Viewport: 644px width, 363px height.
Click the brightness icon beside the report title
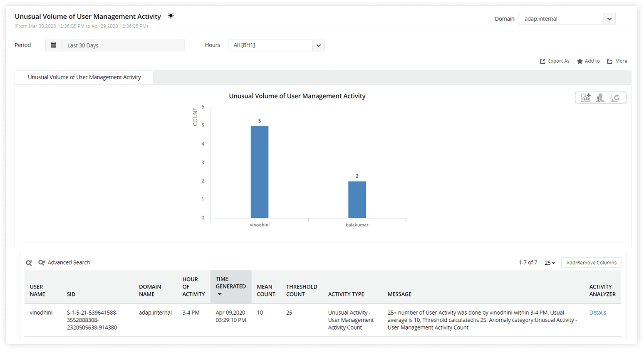pyautogui.click(x=171, y=15)
